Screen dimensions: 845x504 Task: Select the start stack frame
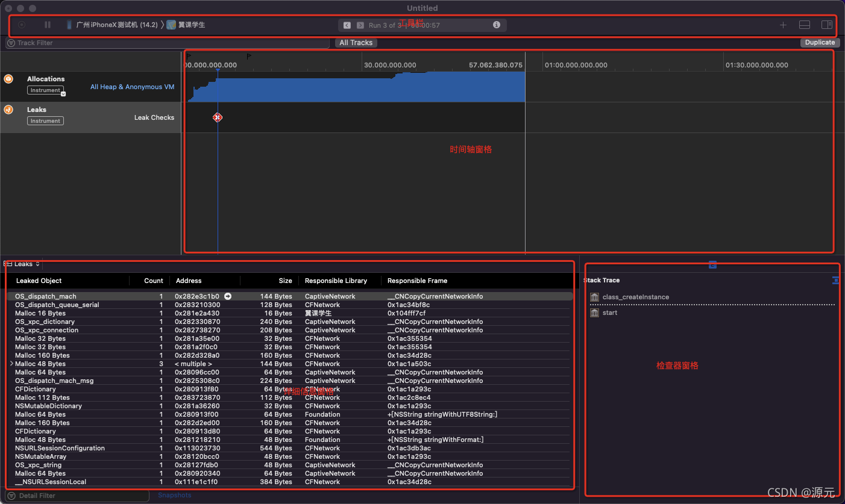click(x=610, y=313)
